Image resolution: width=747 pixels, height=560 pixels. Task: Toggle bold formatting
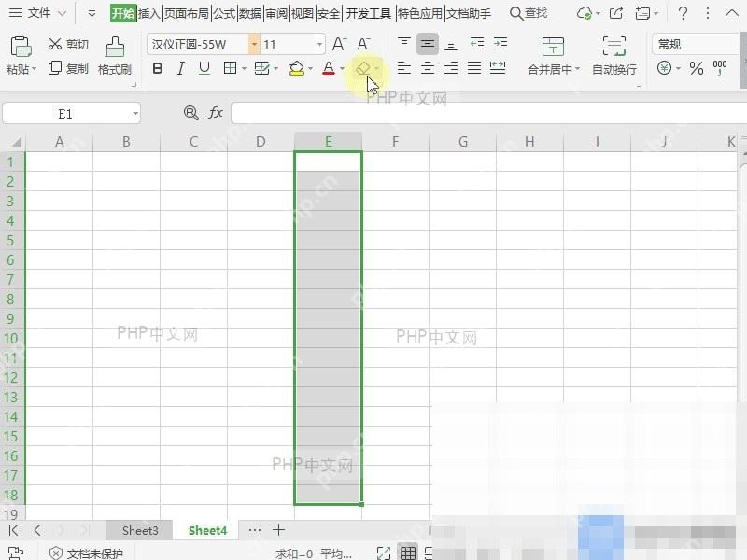(157, 68)
